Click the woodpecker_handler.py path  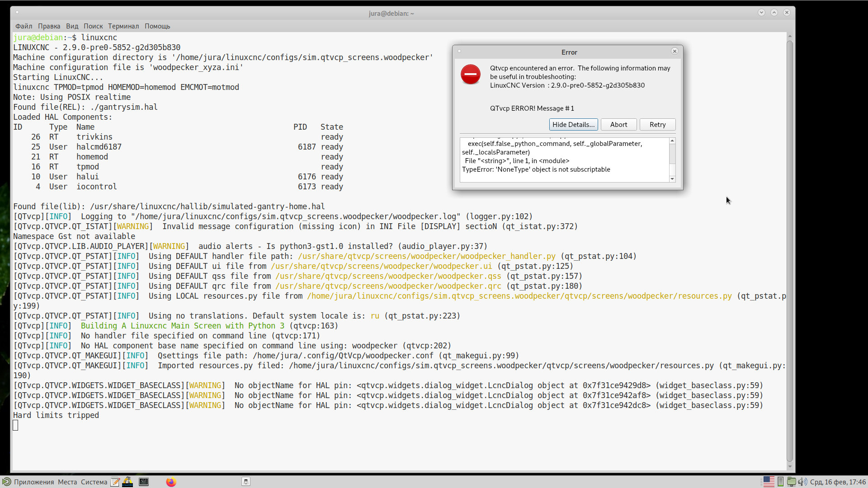[427, 256]
